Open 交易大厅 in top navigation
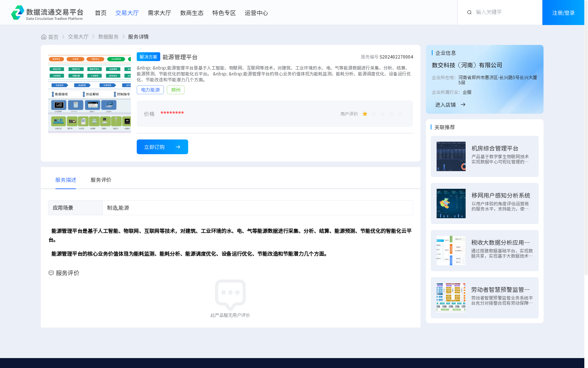 tap(127, 13)
